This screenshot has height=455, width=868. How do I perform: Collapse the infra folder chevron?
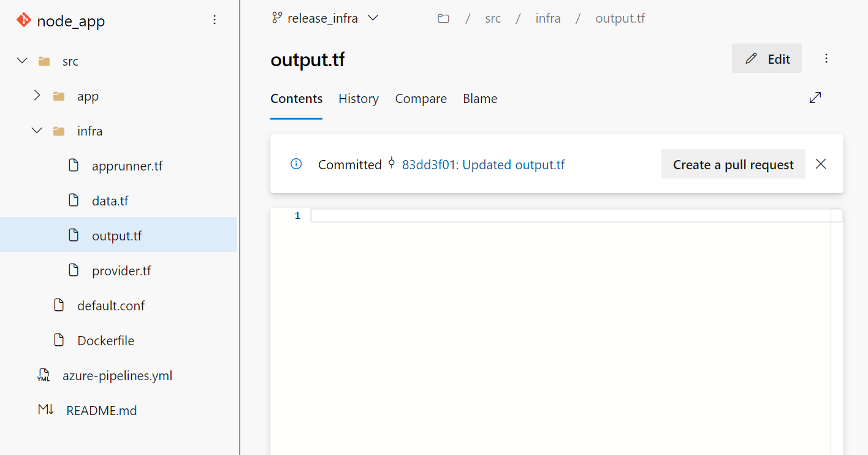[37, 131]
